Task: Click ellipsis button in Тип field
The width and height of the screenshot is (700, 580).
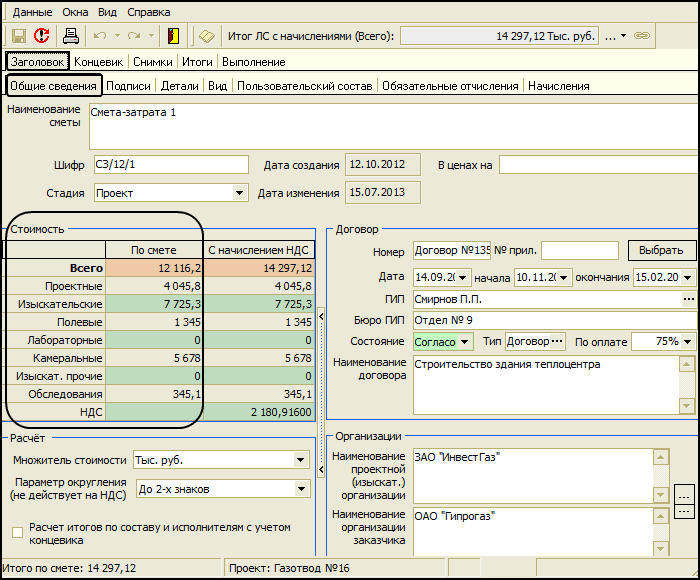Action: (x=557, y=342)
